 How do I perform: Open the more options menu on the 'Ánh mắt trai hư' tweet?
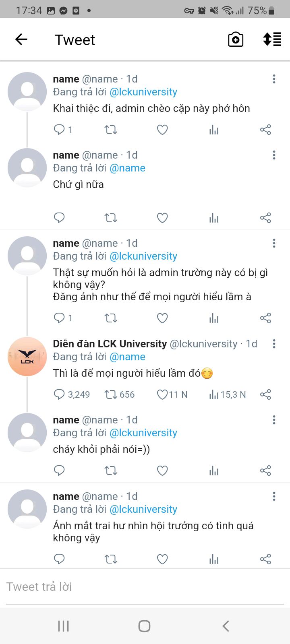coord(274,496)
